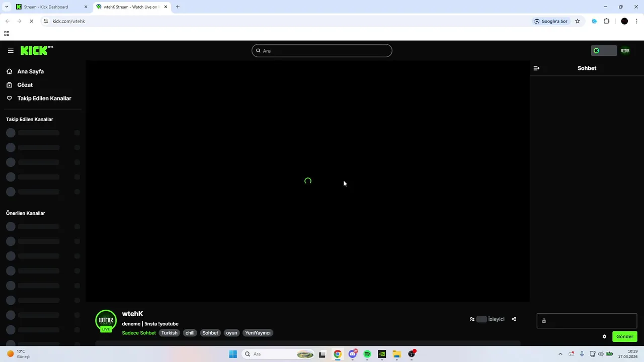644x362 pixels.
Task: Click the wtehK channel avatar with LIVE badge
Action: pyautogui.click(x=106, y=321)
